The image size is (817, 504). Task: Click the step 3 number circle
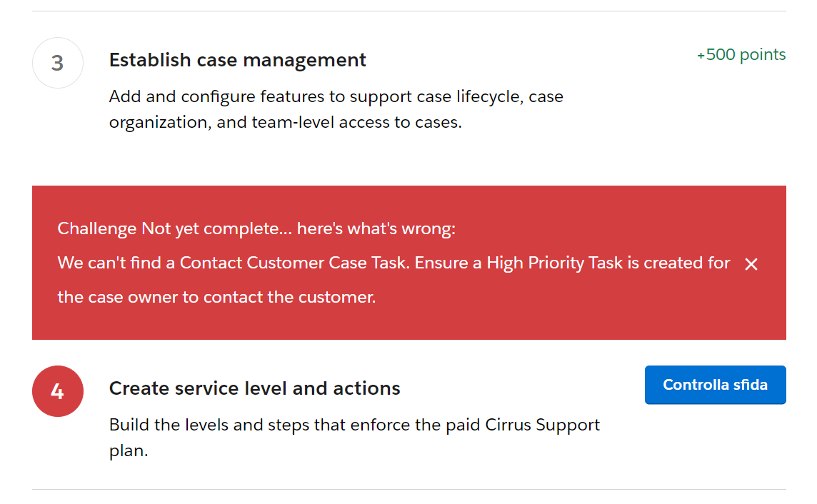coord(58,63)
